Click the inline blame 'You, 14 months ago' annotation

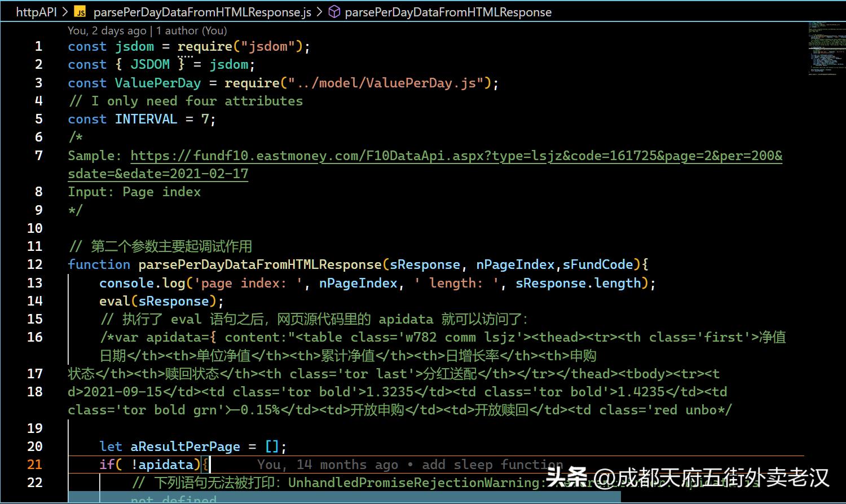(x=410, y=465)
